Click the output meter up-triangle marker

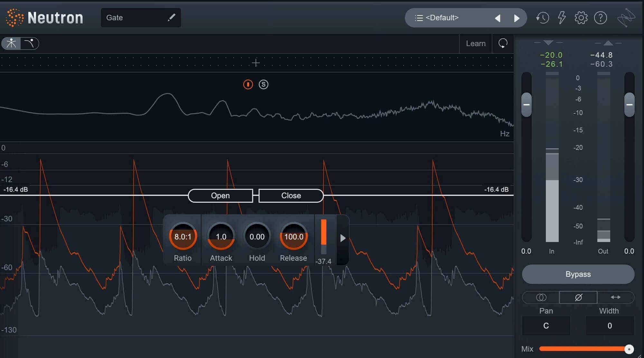tap(608, 43)
